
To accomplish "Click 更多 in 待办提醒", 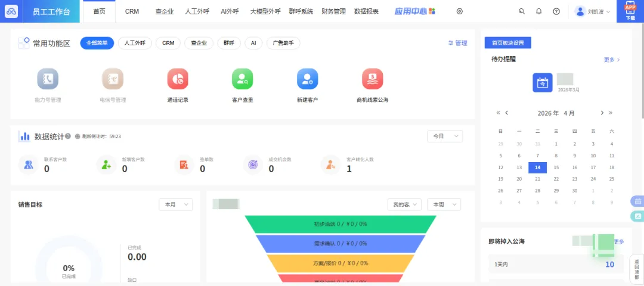I will coord(612,60).
